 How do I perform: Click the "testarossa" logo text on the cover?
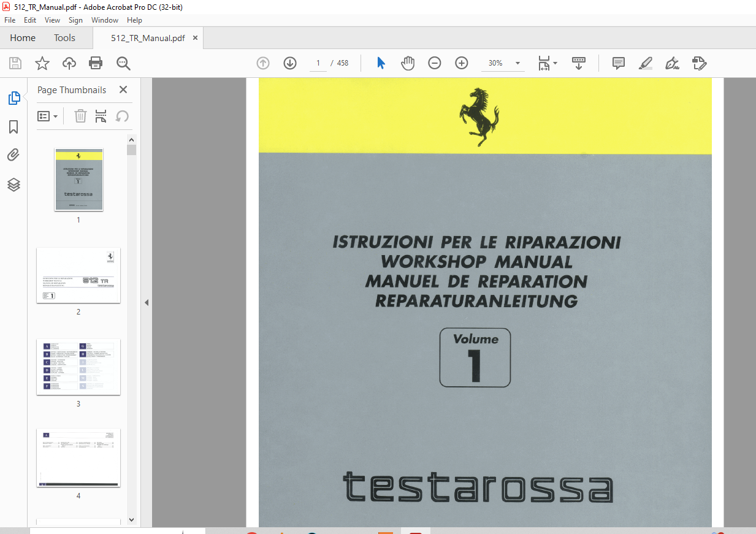coord(478,487)
